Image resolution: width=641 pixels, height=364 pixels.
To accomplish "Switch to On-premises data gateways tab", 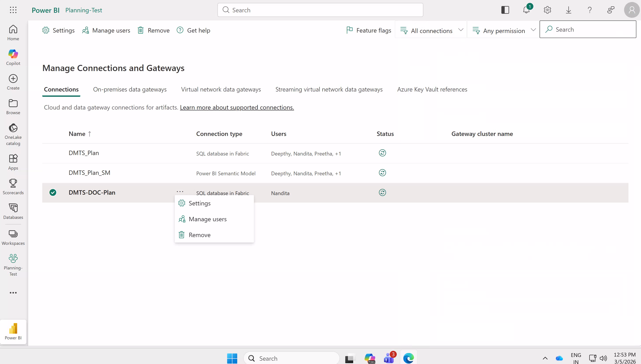I will click(130, 89).
